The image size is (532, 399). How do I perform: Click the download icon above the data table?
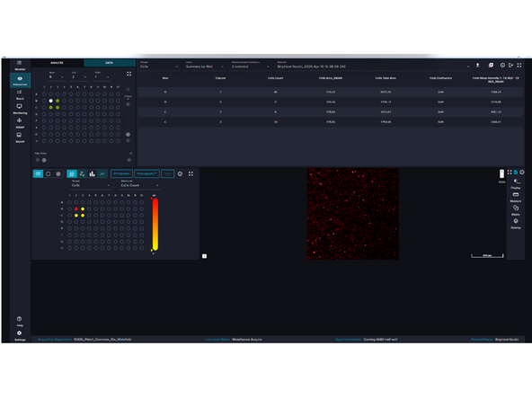pyautogui.click(x=477, y=65)
